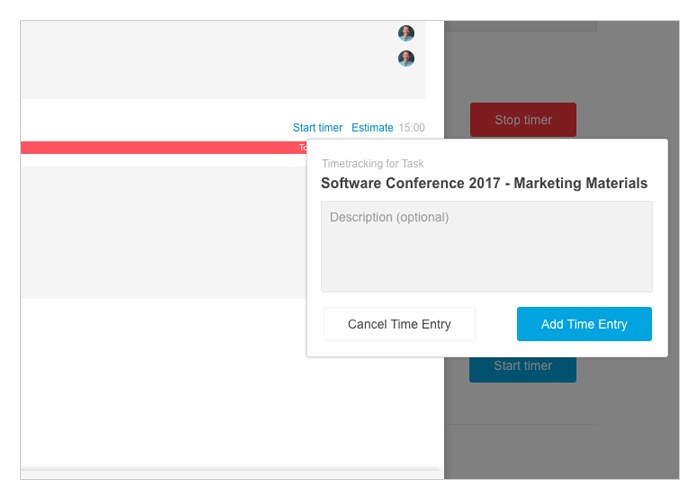Click the second user avatar below
Viewport: 700px width, 500px height.
[x=406, y=58]
